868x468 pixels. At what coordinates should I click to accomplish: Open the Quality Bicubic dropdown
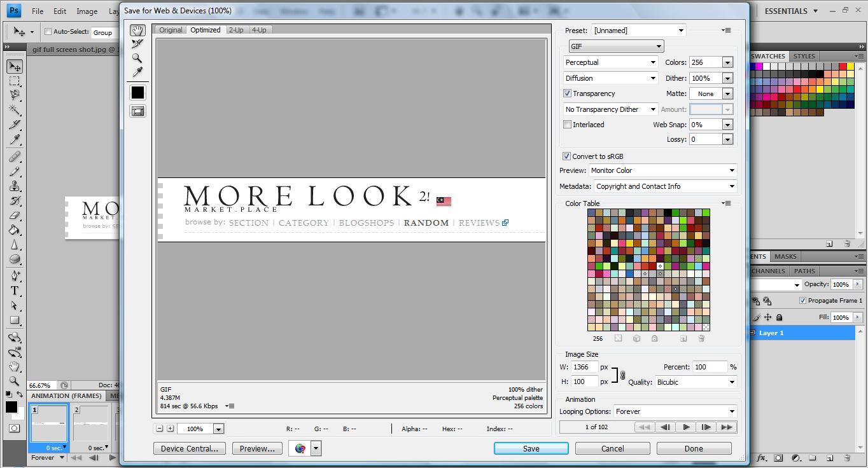(696, 382)
